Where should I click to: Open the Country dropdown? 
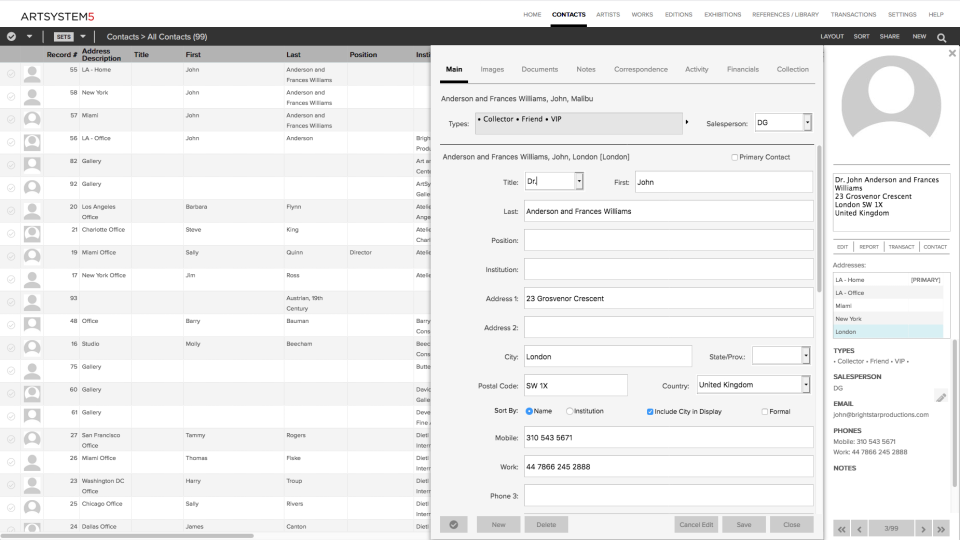pyautogui.click(x=806, y=384)
